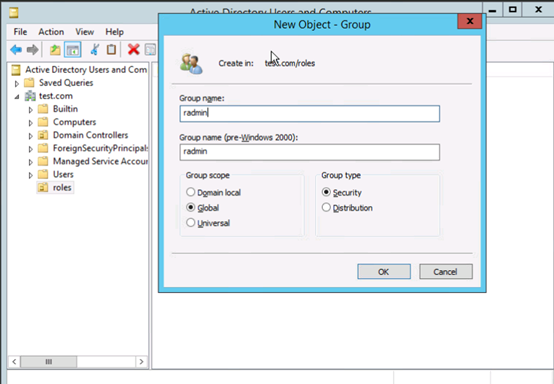Click the group icon in New Object dialog

click(191, 64)
